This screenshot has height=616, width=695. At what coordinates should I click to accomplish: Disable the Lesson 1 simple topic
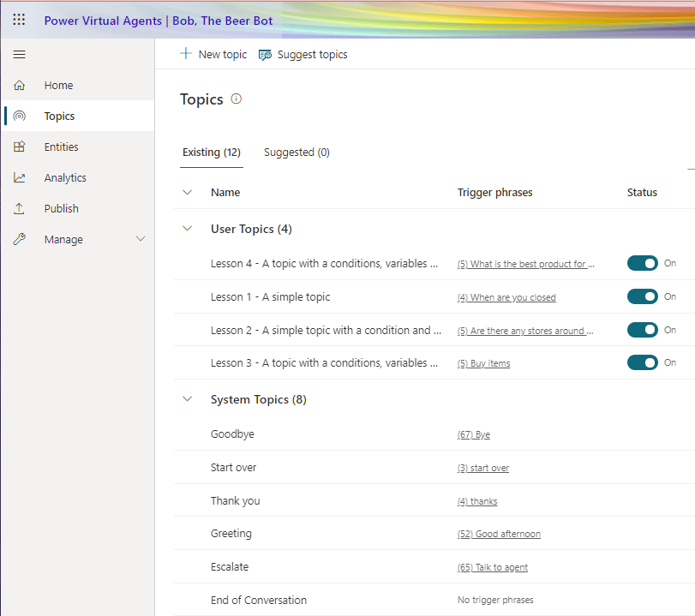click(642, 297)
